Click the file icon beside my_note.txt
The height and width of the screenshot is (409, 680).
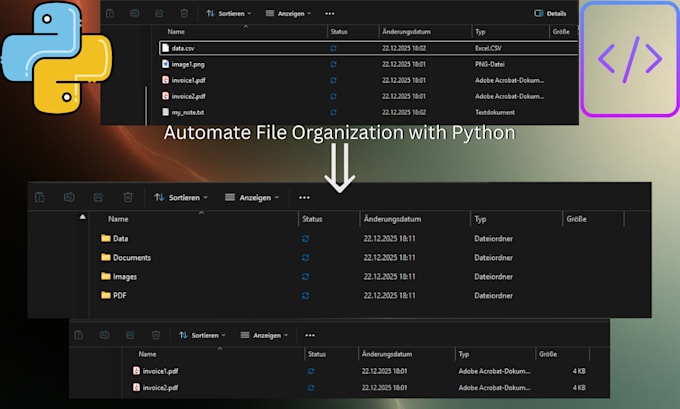165,112
